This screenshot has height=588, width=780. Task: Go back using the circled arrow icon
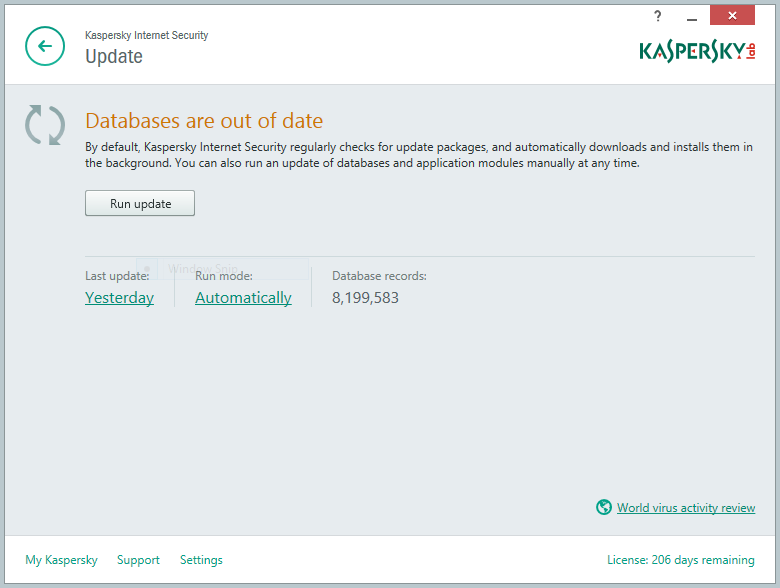coord(44,46)
